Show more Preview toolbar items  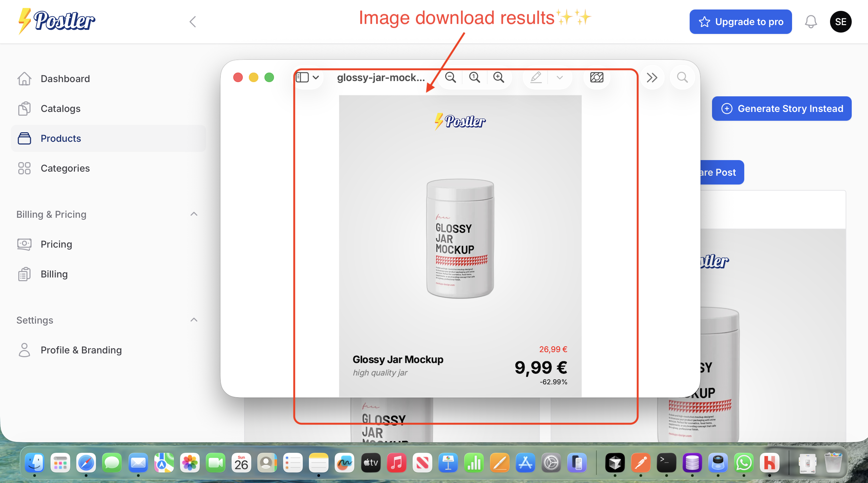coord(651,77)
